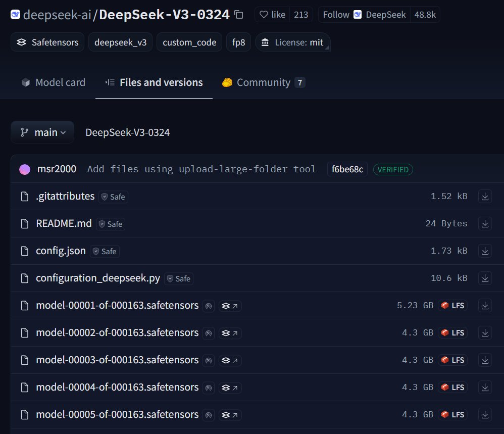Open model-00005-of-000163.safetensors

[117, 415]
